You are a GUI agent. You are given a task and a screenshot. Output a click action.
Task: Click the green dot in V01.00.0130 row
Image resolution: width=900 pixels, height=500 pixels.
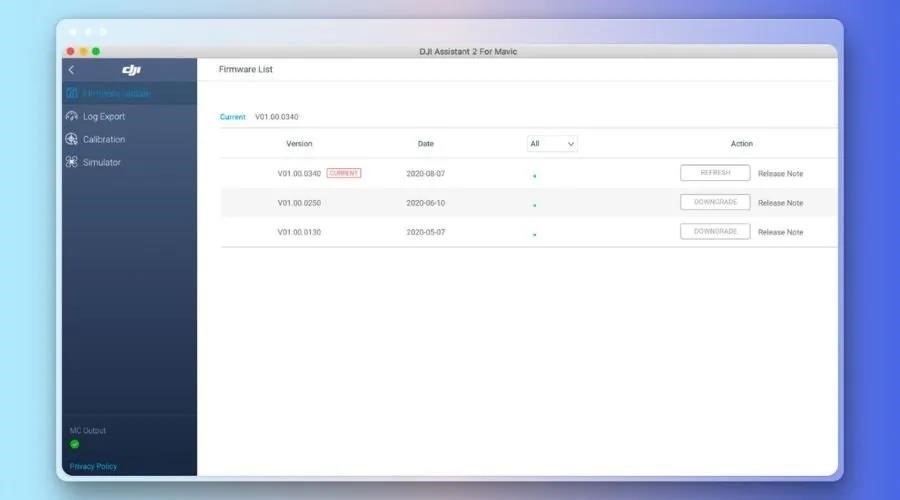point(534,234)
